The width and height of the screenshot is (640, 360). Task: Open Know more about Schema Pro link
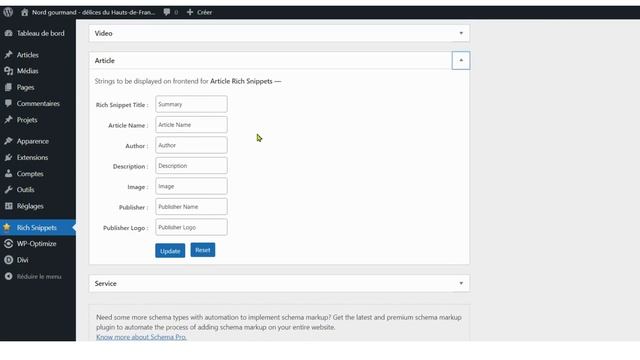(141, 337)
